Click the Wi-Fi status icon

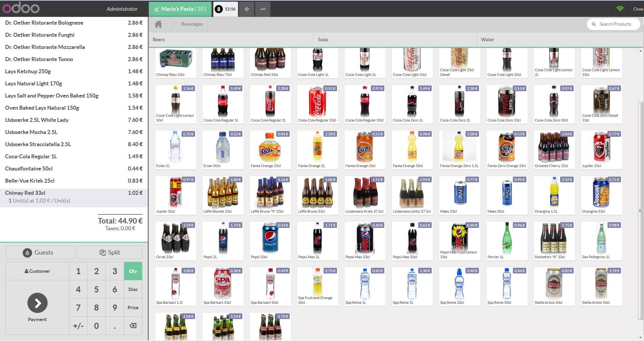click(619, 9)
